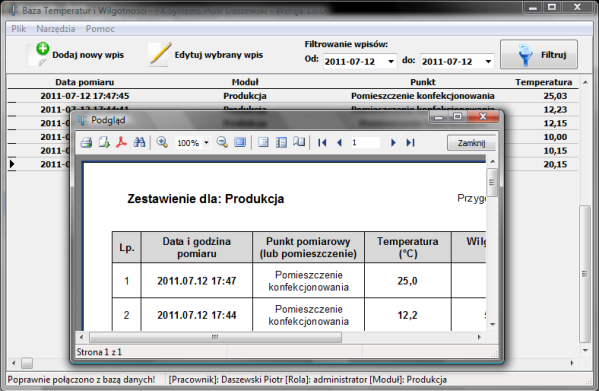Click temperature value 12,15

(555, 123)
